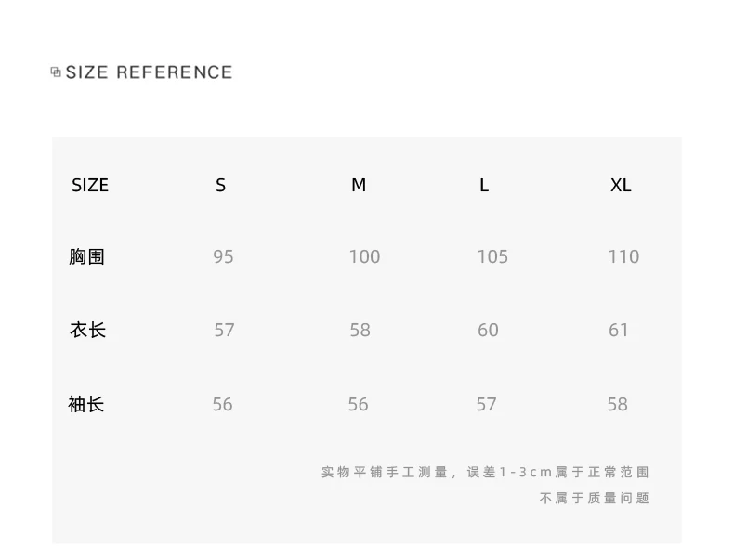Click the note line 不属于质量问题
The height and width of the screenshot is (560, 734).
point(595,499)
